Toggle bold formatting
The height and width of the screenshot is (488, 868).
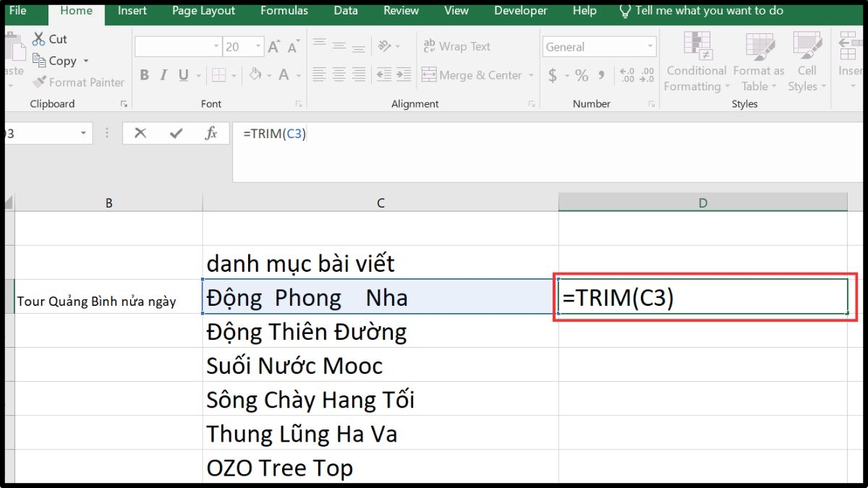tap(143, 74)
